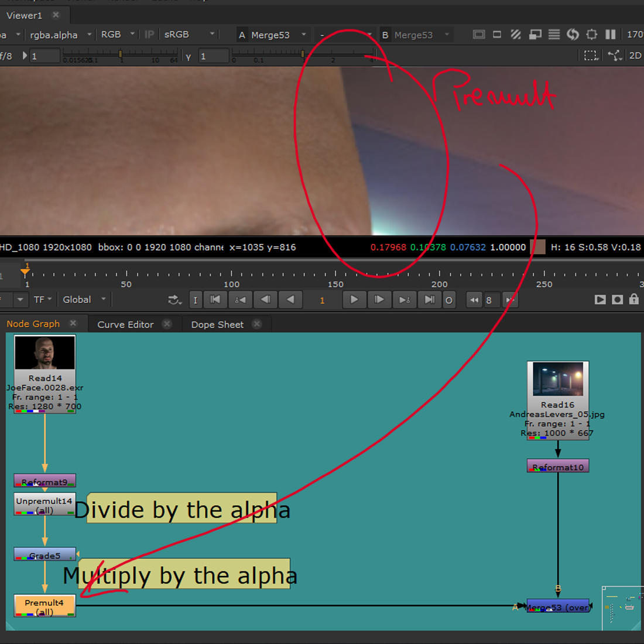This screenshot has width=644, height=644.
Task: Open the TF timeline display dropdown
Action: point(43,299)
